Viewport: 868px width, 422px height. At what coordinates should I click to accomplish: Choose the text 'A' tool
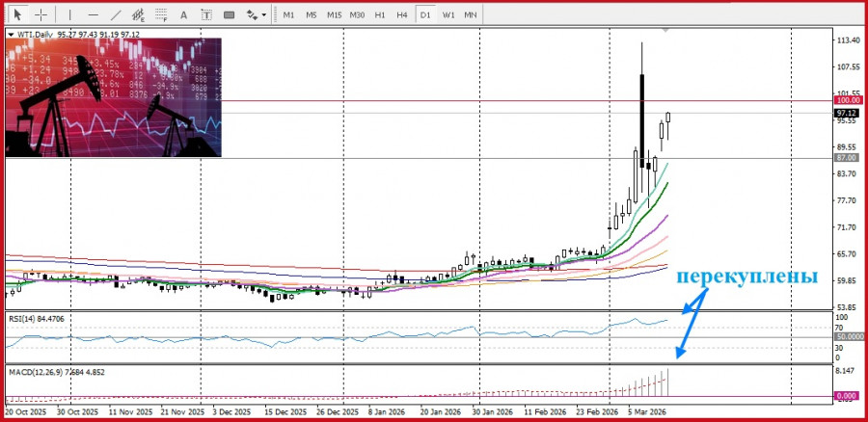coord(185,14)
